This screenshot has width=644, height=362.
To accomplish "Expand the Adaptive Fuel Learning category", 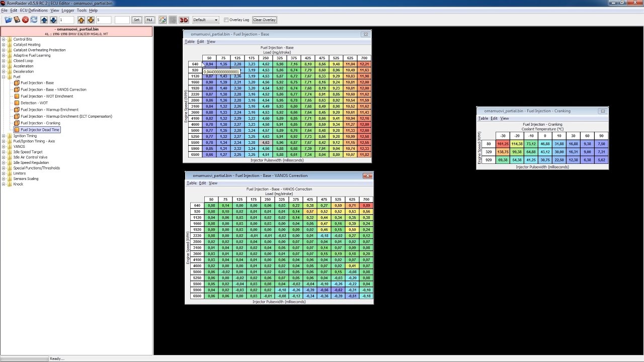I will tap(4, 55).
